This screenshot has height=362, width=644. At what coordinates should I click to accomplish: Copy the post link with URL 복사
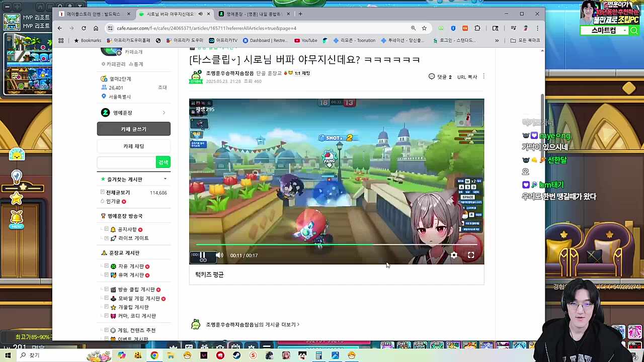(x=467, y=77)
